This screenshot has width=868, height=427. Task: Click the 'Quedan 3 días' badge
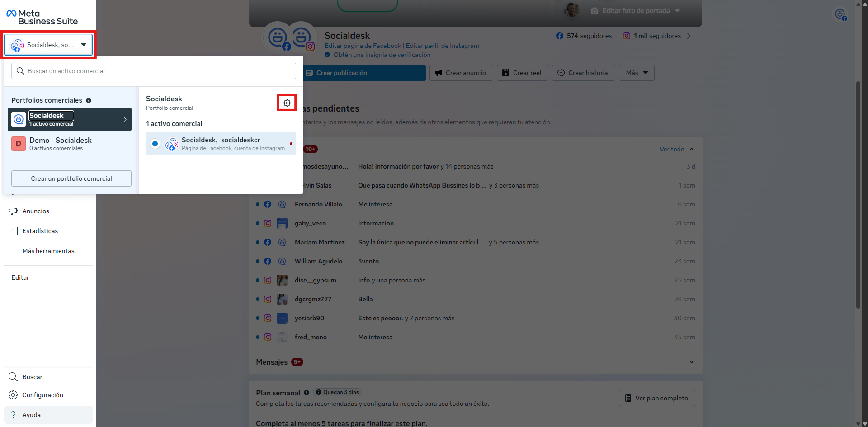338,392
